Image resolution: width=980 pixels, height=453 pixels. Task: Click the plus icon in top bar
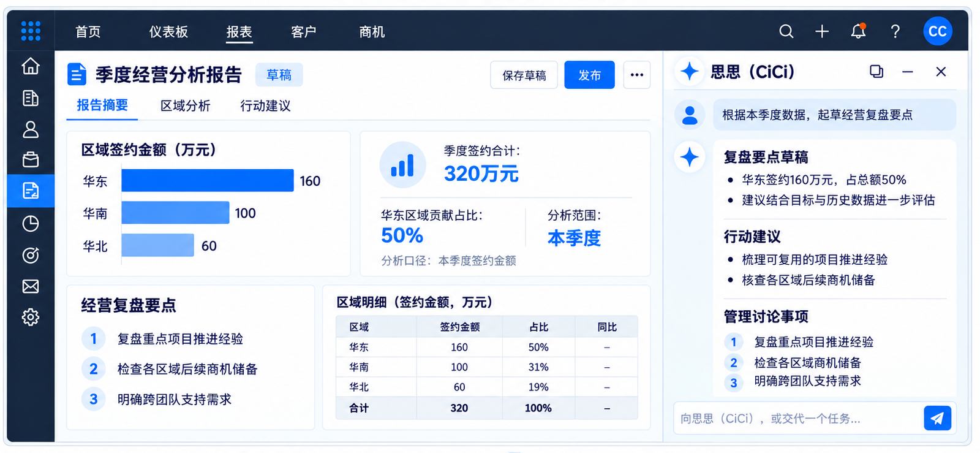(822, 31)
